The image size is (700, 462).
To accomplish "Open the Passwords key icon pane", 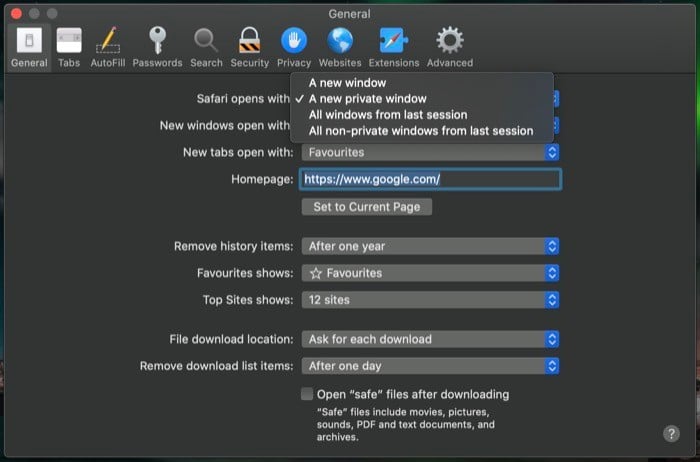I will (157, 47).
